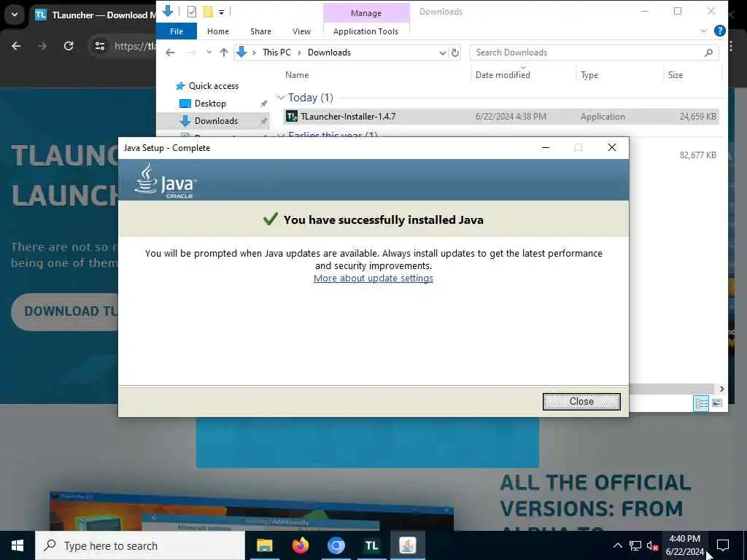
Task: Open the clock showing 4:40 PM
Action: coord(684,545)
